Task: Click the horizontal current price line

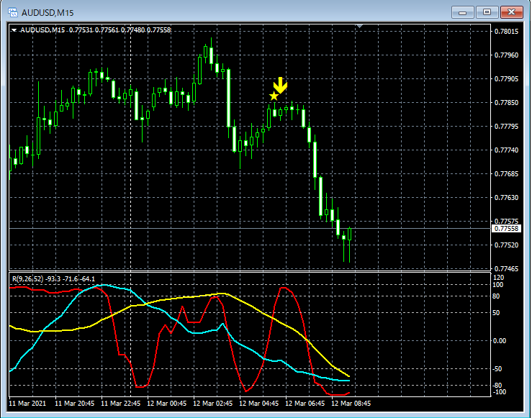Action: click(x=250, y=229)
